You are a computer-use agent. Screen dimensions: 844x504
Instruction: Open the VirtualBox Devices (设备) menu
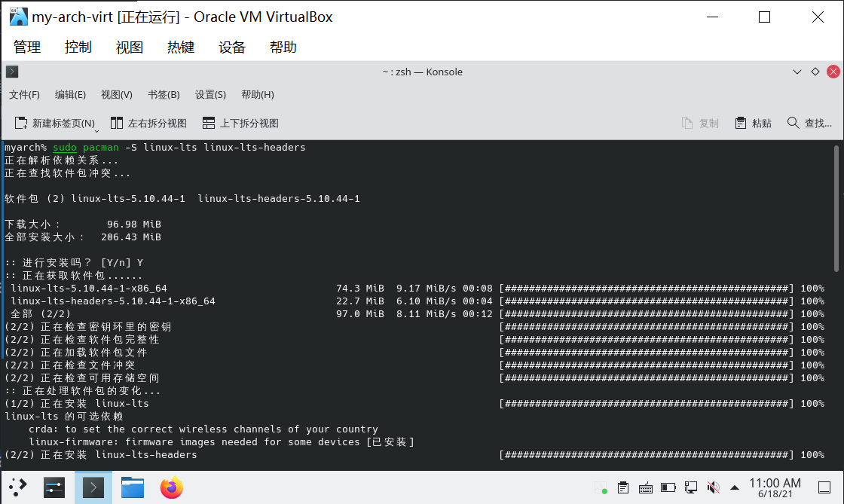(232, 47)
